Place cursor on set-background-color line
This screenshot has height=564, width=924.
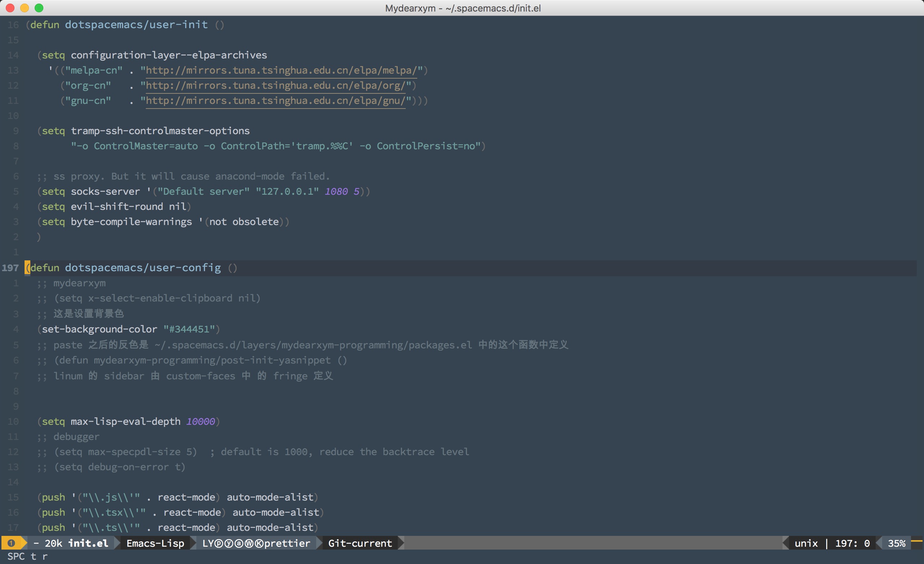tap(127, 329)
